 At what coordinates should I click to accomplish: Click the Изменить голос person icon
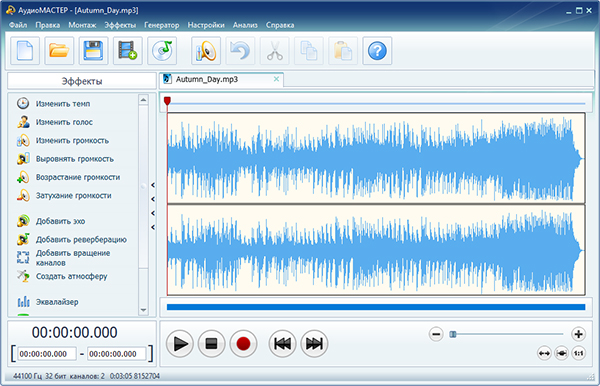[23, 122]
